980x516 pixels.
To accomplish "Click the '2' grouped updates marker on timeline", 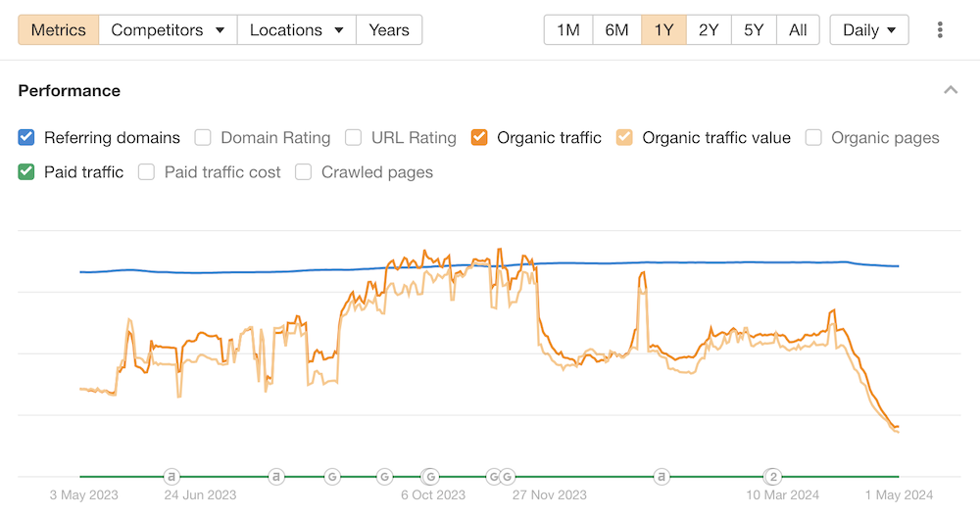I will (x=773, y=477).
